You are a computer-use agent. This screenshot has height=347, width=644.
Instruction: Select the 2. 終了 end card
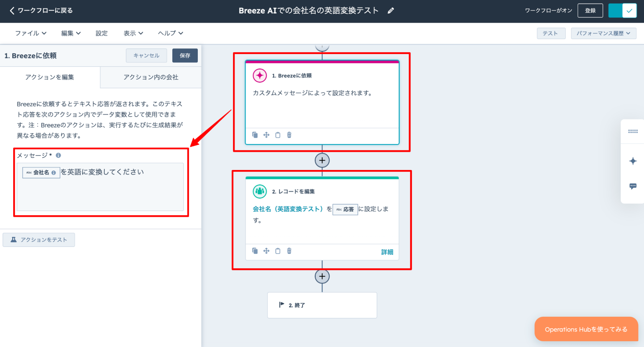coord(322,305)
